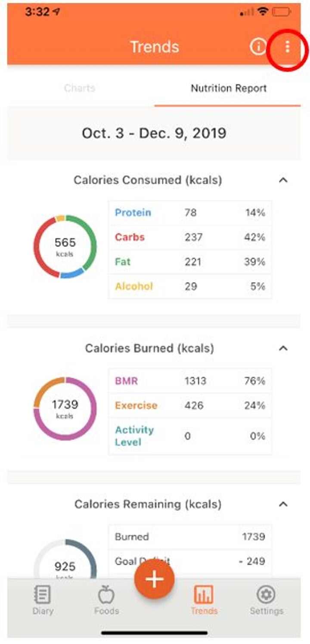The image size is (310, 644).
Task: Tap the Protein row label
Action: coord(133,212)
